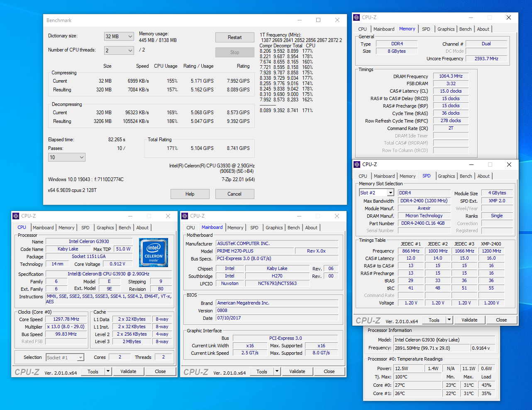532x410 pixels.
Task: Click Close in the CPU-Z CPU window
Action: point(161,371)
